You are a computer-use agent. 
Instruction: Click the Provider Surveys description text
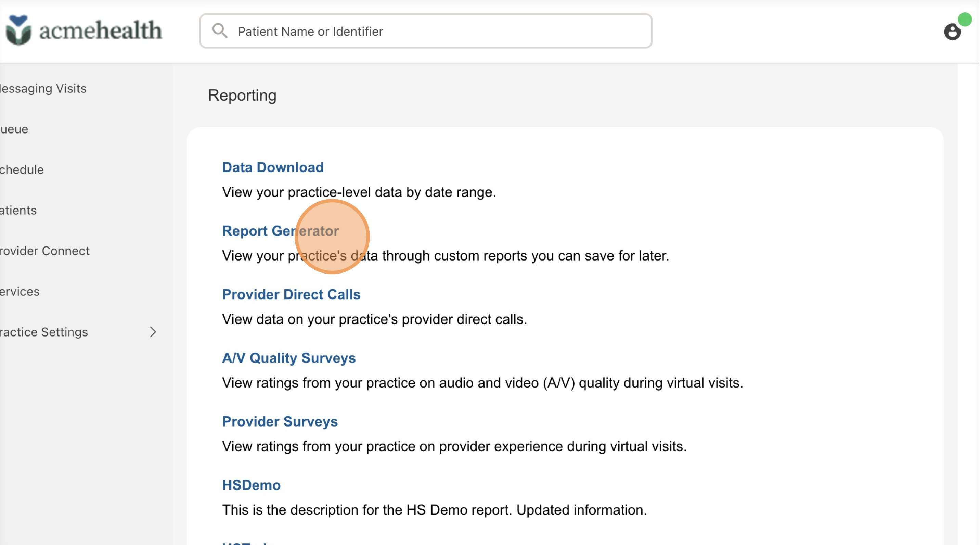[x=454, y=446]
